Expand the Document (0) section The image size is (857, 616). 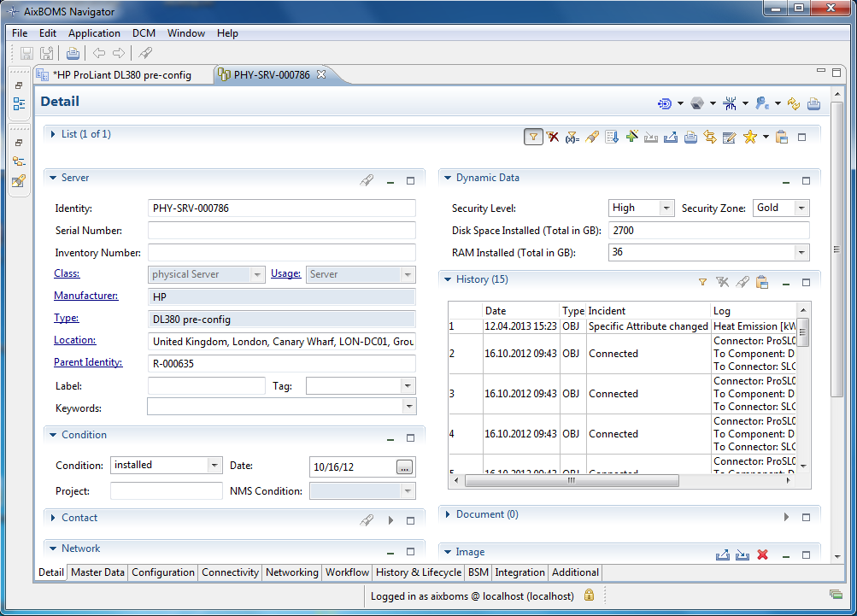(x=448, y=515)
